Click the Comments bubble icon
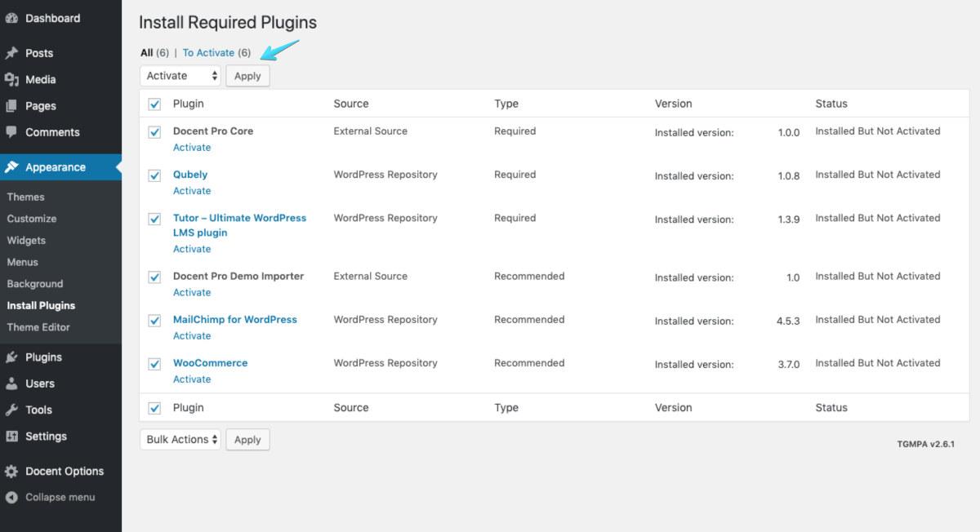The image size is (980, 532). point(11,132)
